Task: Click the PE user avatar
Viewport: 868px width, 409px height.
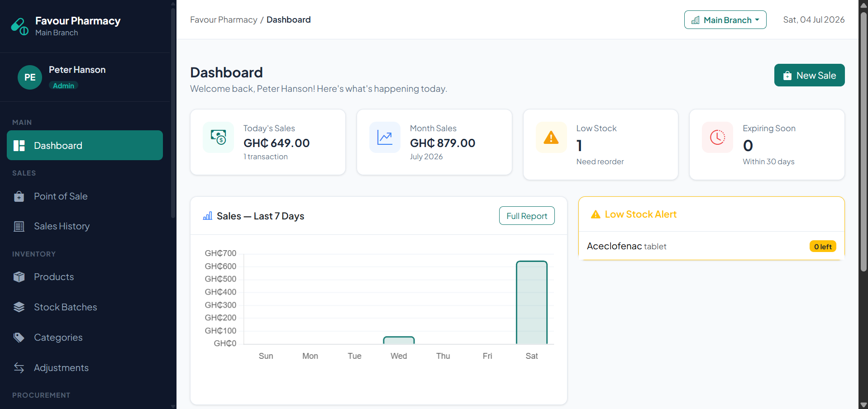Action: (x=30, y=77)
